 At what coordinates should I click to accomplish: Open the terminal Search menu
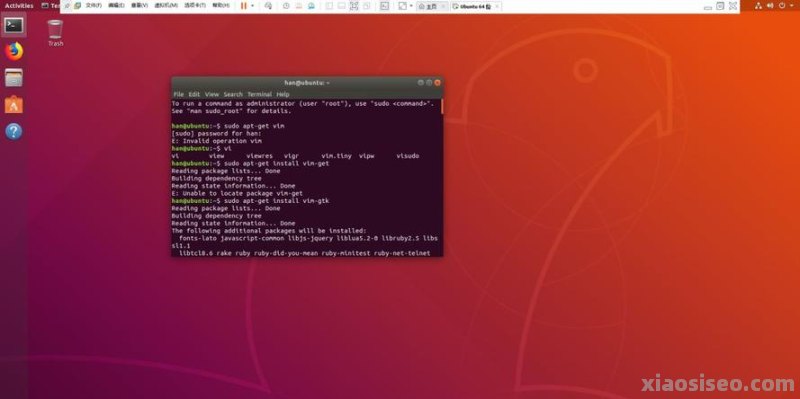(x=233, y=94)
